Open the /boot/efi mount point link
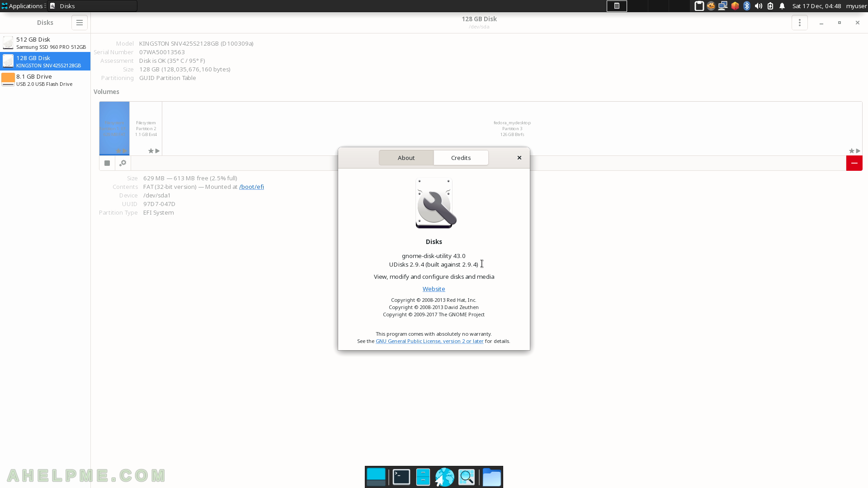 [251, 187]
